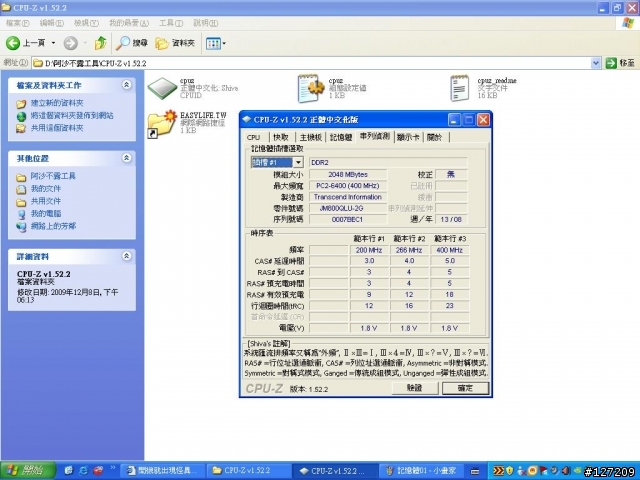Viewport: 640px width, 480px height.
Task: Switch to the Mainboard (主機板) tab
Action: 311,138
